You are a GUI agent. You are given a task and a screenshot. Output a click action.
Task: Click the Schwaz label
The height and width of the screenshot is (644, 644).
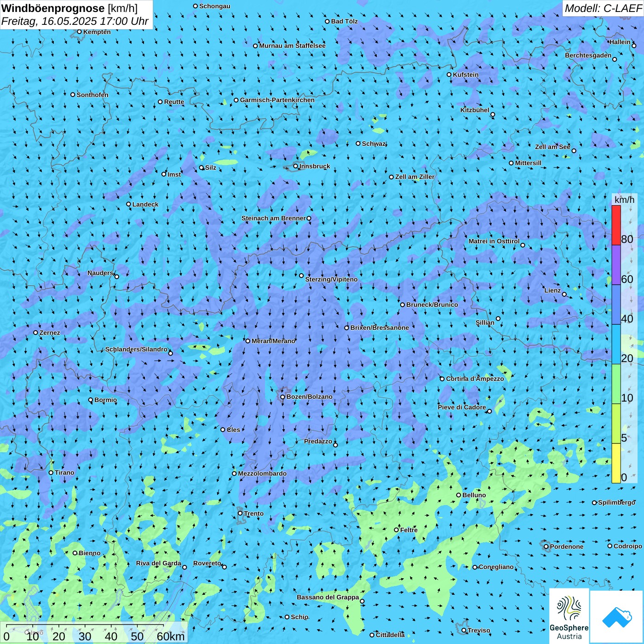[x=374, y=144]
